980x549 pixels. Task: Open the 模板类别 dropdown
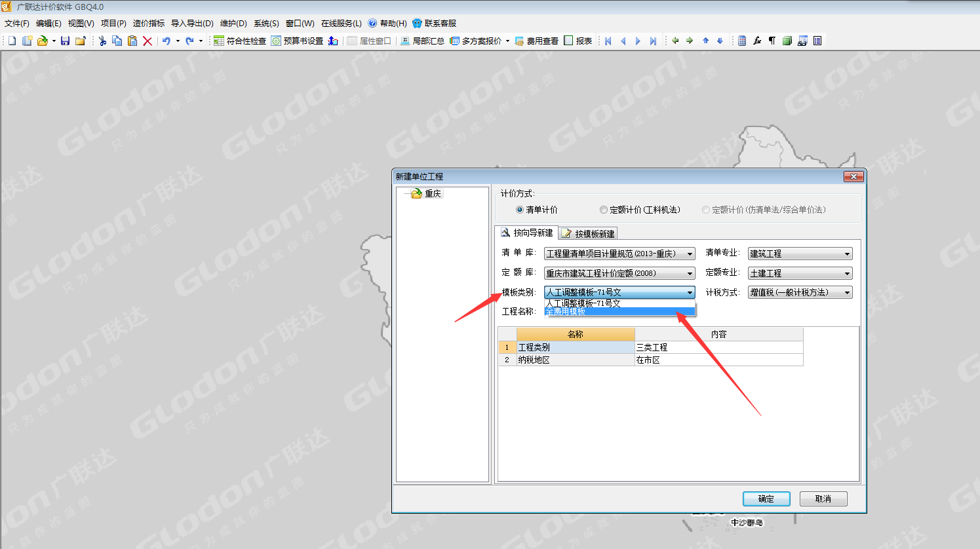619,292
